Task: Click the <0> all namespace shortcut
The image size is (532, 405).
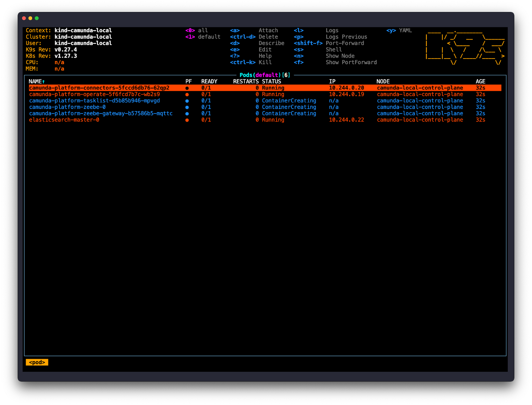Action: [x=197, y=30]
